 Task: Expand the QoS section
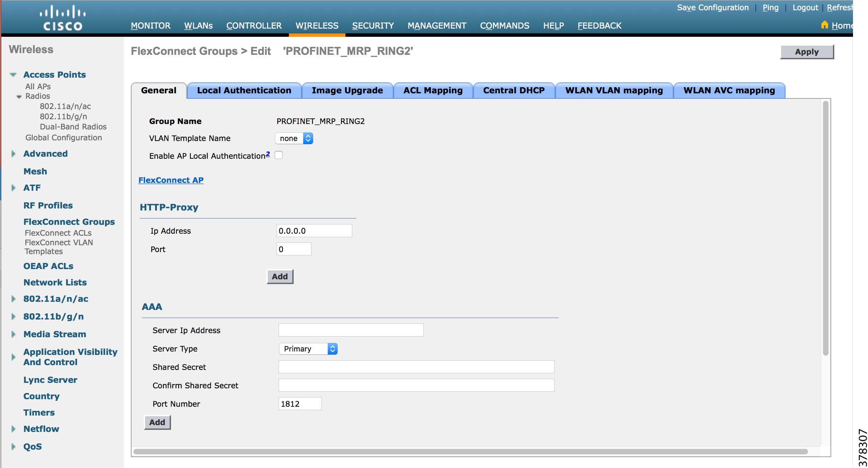(x=13, y=447)
